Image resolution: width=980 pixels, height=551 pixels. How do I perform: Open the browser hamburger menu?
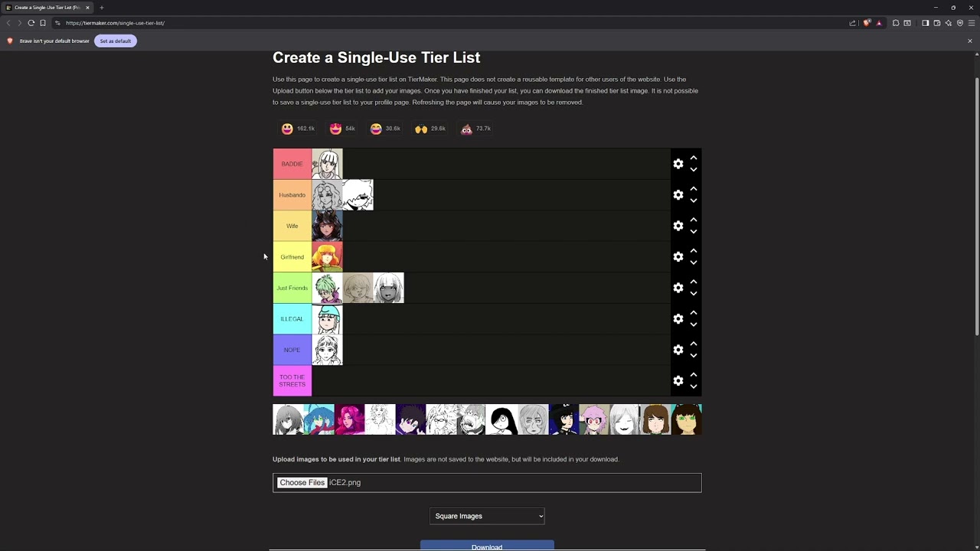(x=972, y=23)
